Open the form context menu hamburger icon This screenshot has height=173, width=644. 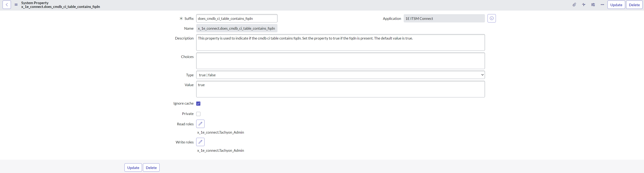[16, 5]
